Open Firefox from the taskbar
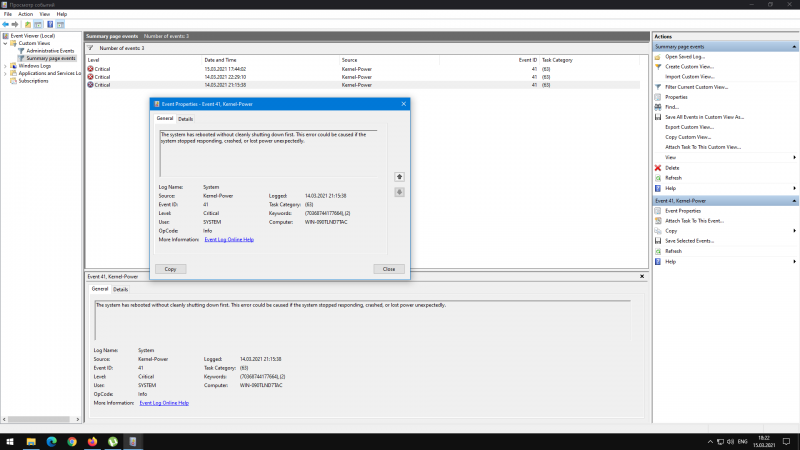Screen dimensions: 800x450 pyautogui.click(x=93, y=441)
